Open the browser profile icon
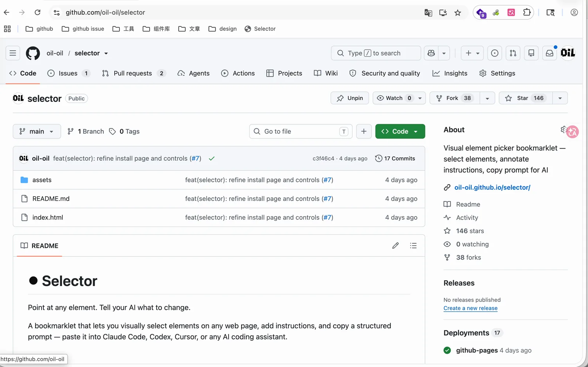Image resolution: width=588 pixels, height=367 pixels. [x=574, y=13]
